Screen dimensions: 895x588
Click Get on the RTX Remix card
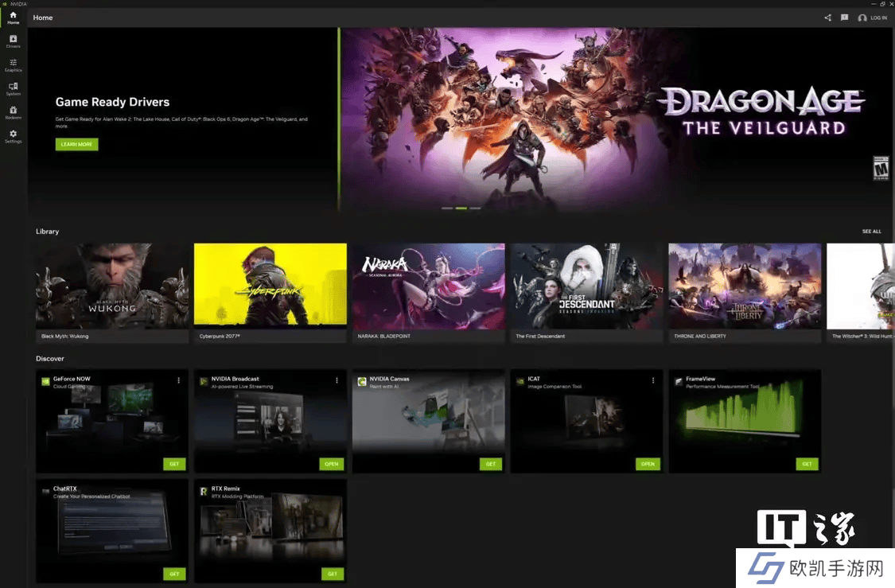click(x=332, y=574)
